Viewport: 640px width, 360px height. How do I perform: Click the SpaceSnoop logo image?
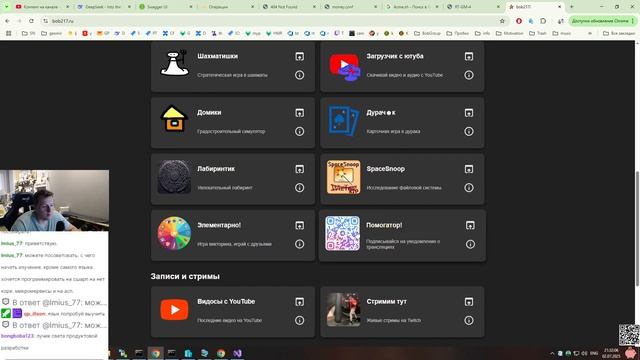coord(344,177)
